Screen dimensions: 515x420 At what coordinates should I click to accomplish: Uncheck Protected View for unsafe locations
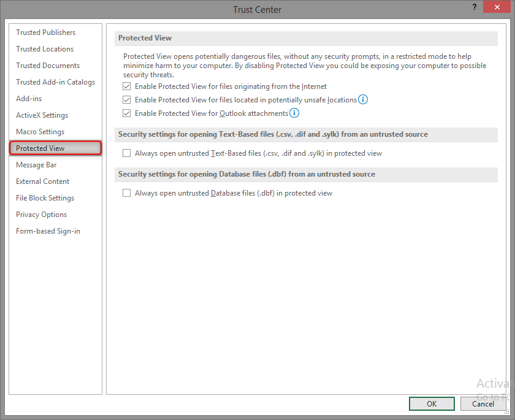pos(126,99)
